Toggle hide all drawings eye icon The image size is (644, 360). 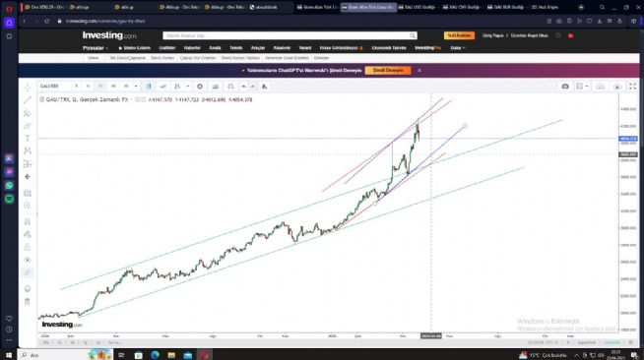(x=28, y=260)
